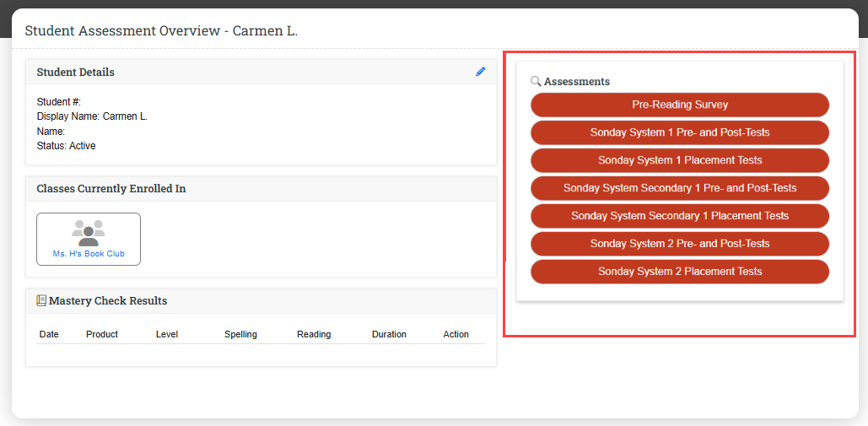Open Sonday System 2 Pre- and Post-Tests
This screenshot has width=868, height=426.
[680, 244]
